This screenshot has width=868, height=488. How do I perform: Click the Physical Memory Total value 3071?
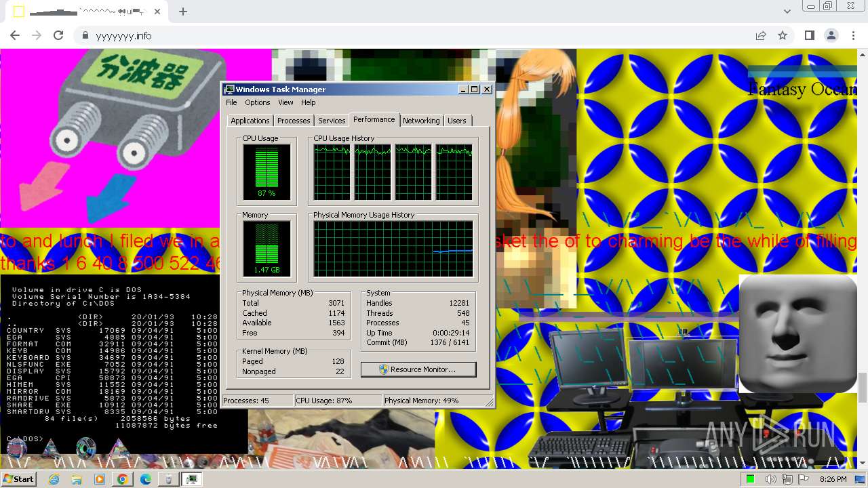point(336,303)
